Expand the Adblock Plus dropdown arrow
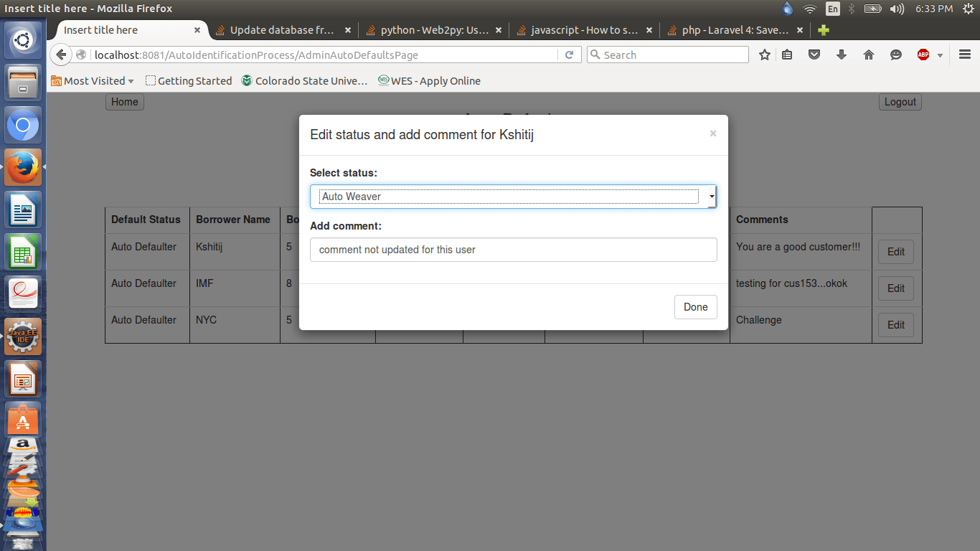 [x=940, y=55]
